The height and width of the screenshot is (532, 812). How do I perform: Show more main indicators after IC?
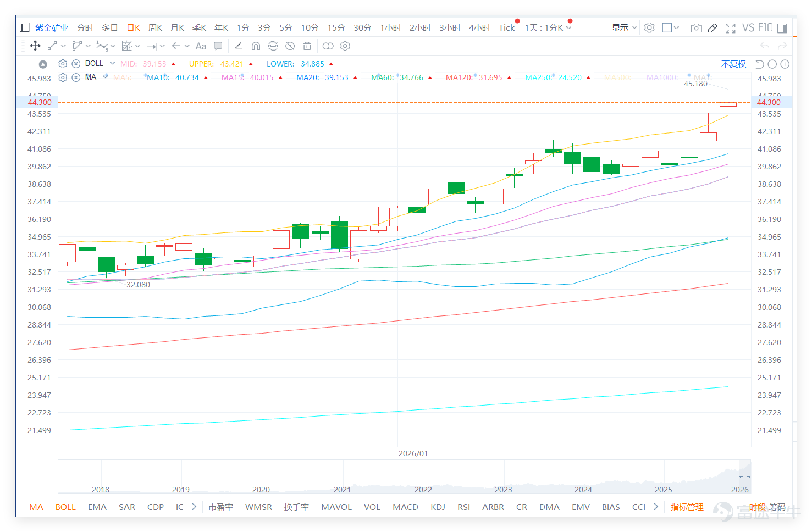click(194, 507)
